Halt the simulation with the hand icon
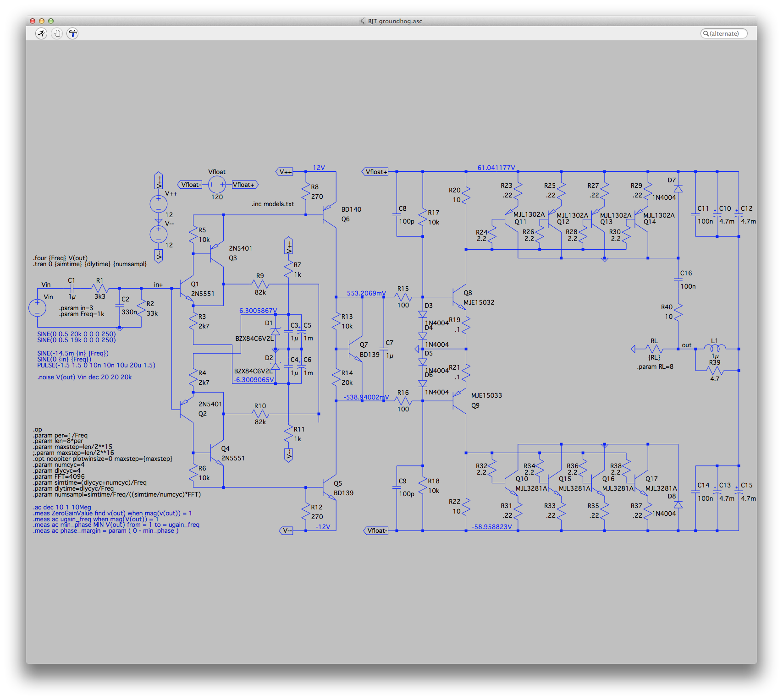 pyautogui.click(x=57, y=33)
